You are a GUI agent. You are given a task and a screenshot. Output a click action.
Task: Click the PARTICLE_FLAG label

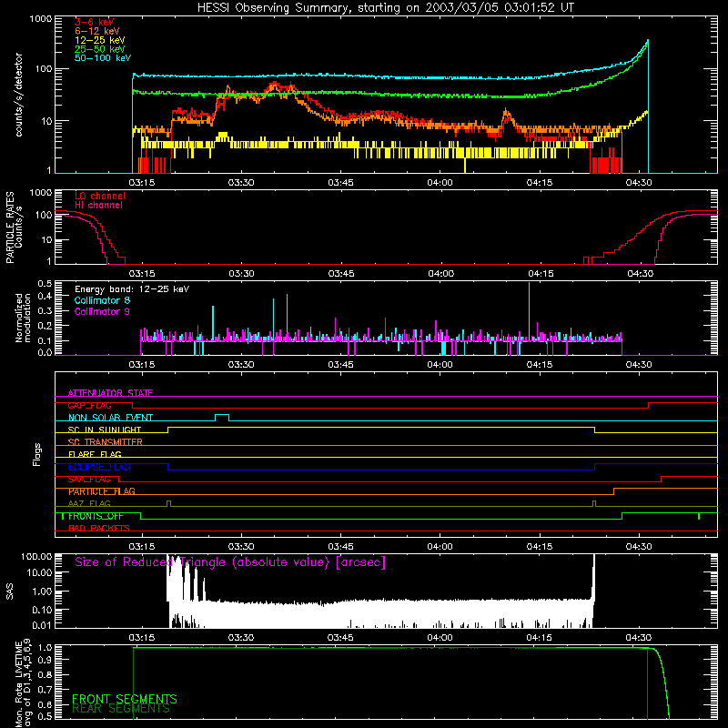[102, 491]
